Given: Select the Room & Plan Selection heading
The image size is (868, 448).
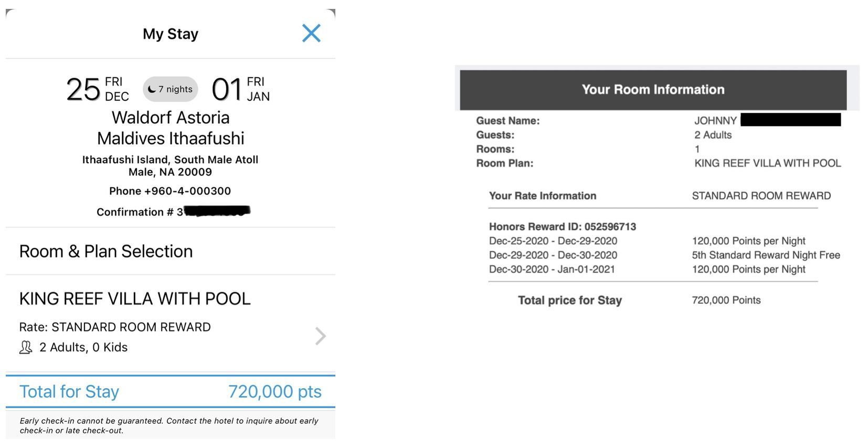Looking at the screenshot, I should [x=106, y=251].
